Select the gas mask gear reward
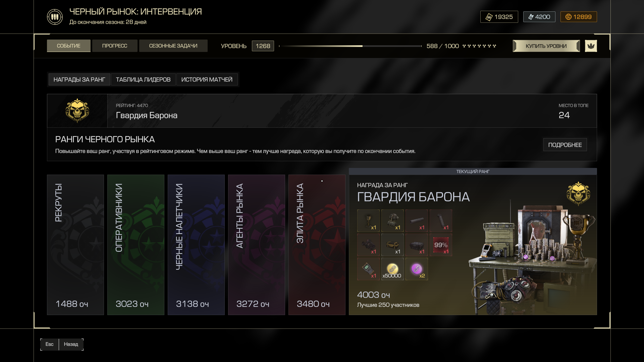 point(392,221)
